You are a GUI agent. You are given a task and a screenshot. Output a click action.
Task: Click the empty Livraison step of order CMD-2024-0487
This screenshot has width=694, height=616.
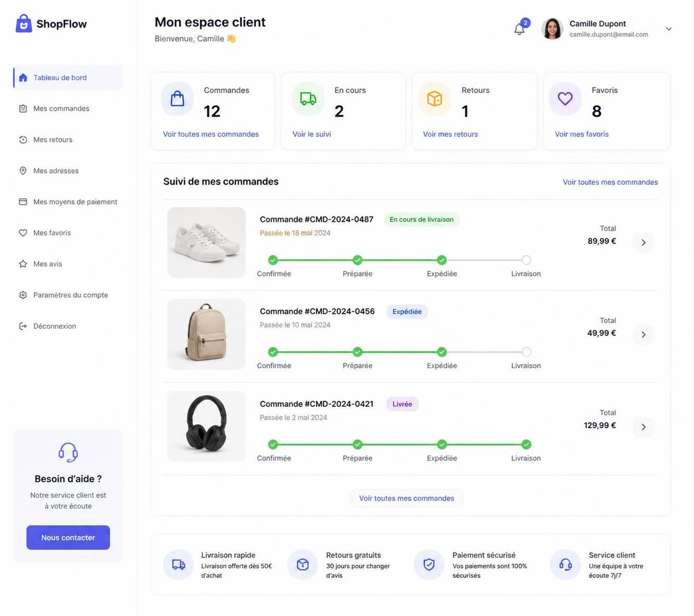pyautogui.click(x=526, y=260)
